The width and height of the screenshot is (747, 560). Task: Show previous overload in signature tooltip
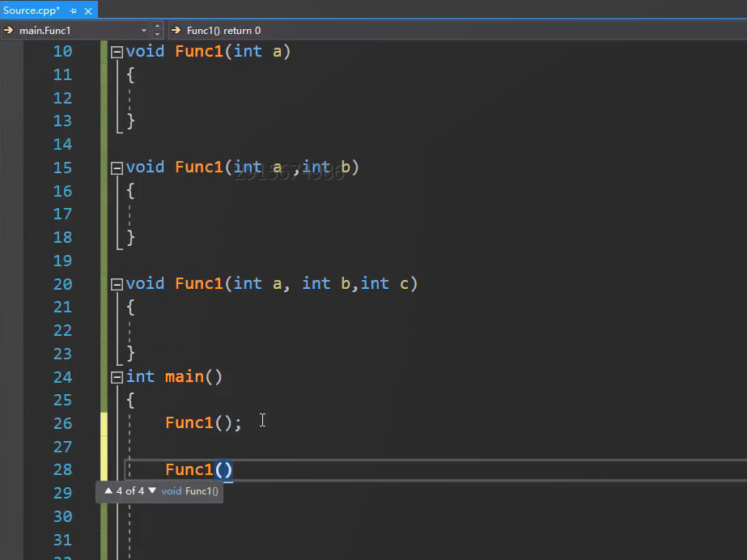coord(108,490)
